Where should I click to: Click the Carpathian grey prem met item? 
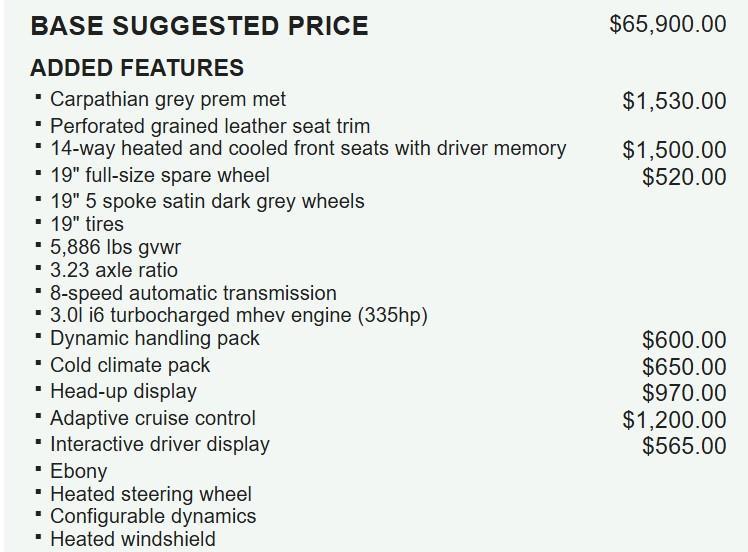pos(167,99)
